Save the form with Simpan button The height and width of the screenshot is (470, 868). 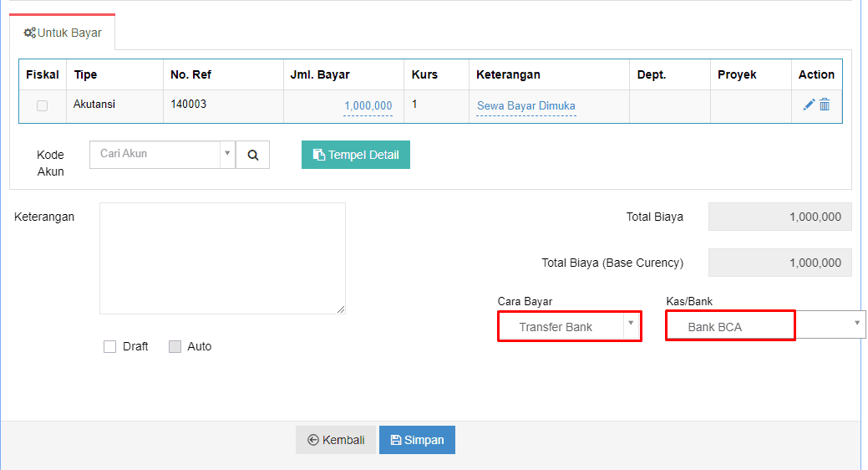(417, 440)
